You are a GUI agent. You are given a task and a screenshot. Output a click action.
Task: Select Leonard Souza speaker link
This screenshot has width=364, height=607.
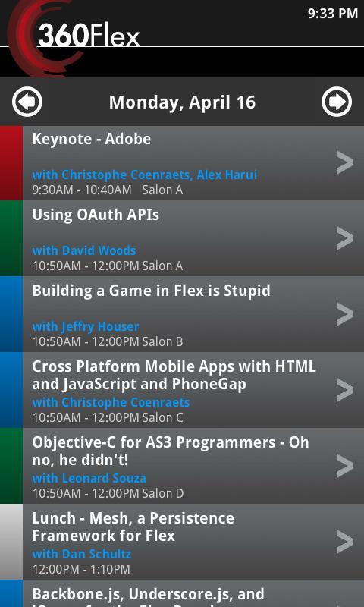(89, 479)
